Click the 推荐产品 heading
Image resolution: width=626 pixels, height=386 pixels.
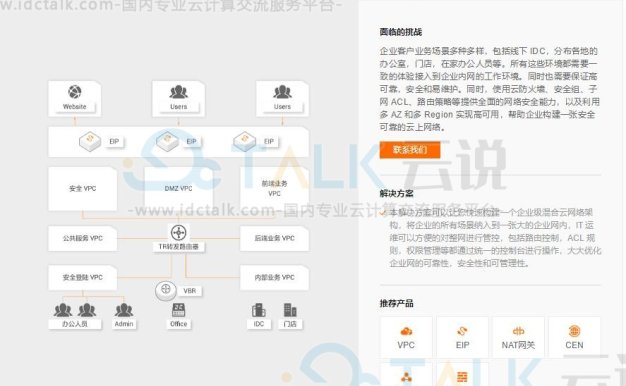[x=396, y=303]
